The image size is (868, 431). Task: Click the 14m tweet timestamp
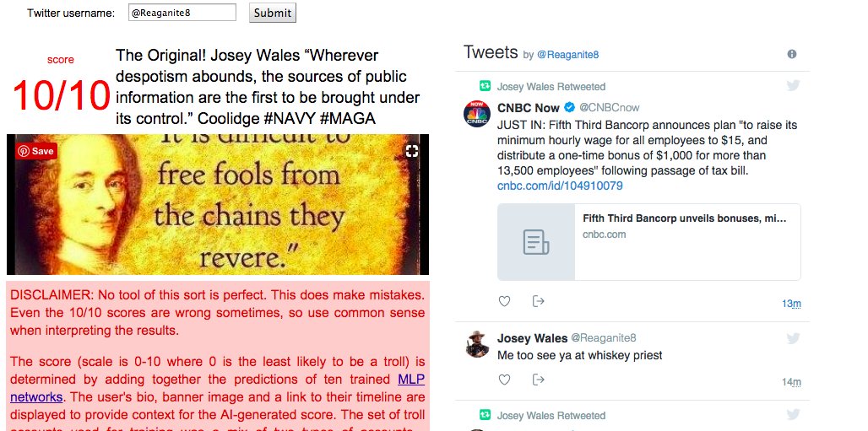pos(791,382)
